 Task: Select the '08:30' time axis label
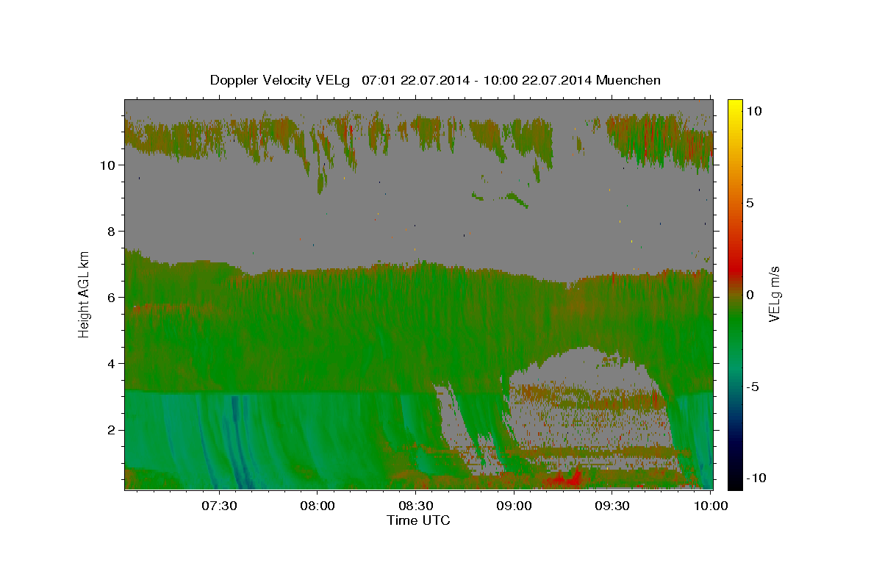click(x=415, y=506)
